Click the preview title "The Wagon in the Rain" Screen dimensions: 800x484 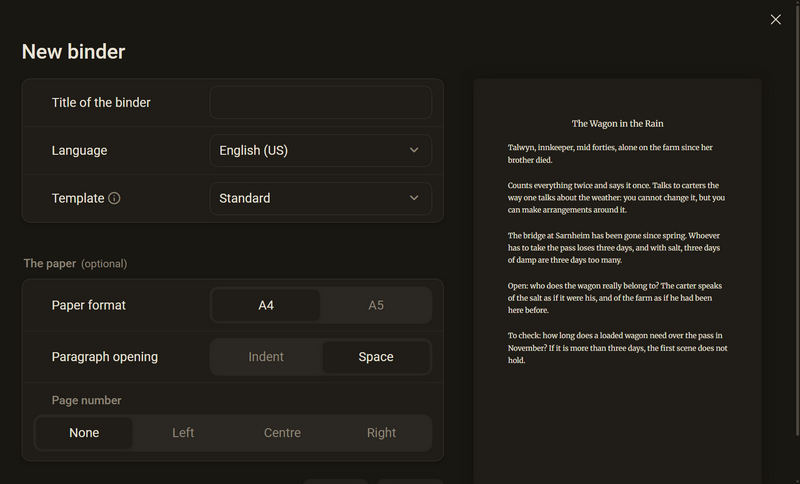click(x=617, y=123)
